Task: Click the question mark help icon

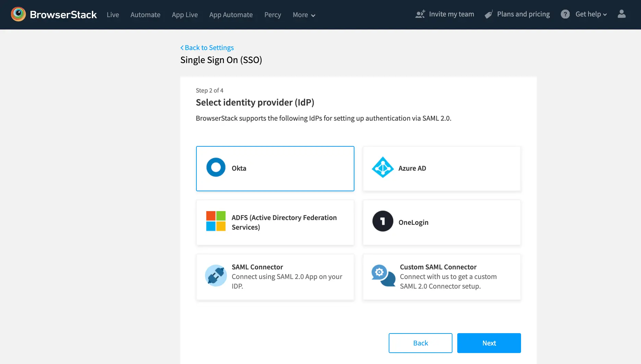Action: click(x=565, y=14)
